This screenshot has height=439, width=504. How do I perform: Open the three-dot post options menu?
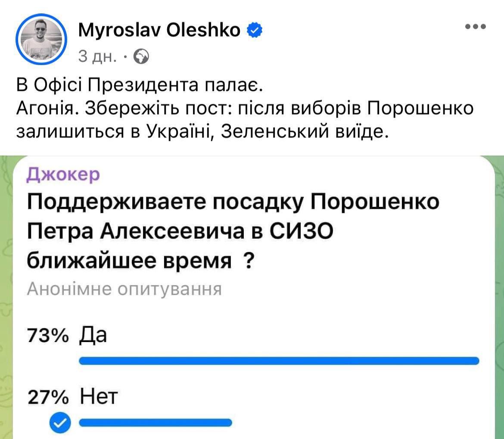pos(476,27)
